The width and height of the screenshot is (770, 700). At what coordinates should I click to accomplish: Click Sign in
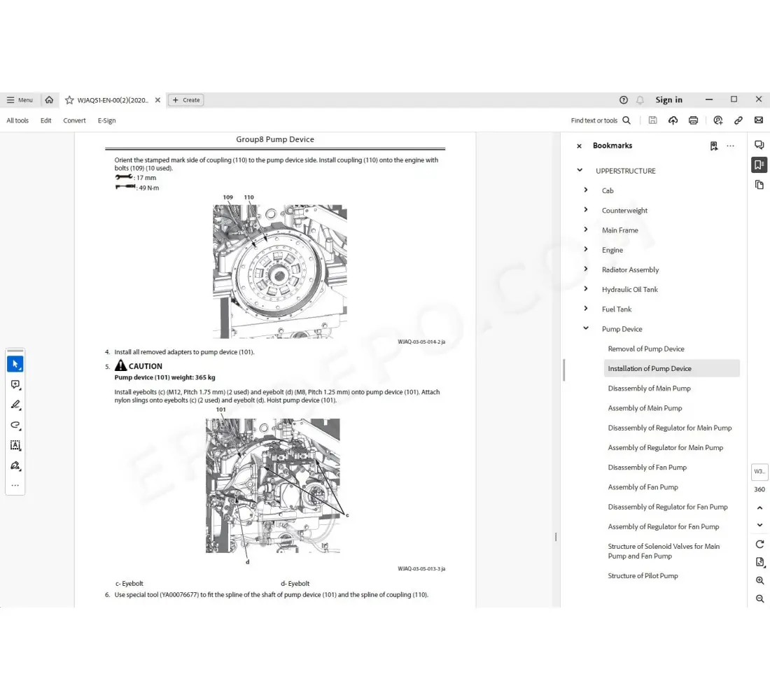[668, 100]
